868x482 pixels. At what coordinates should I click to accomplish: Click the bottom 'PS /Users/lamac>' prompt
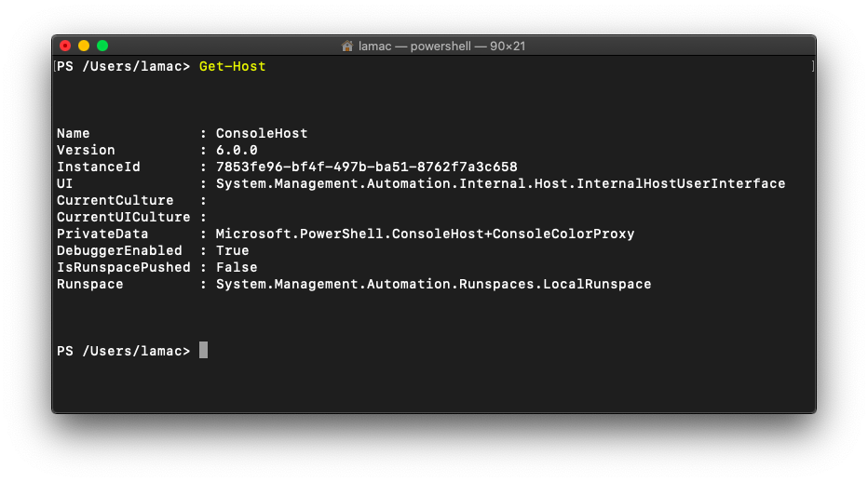click(x=124, y=351)
